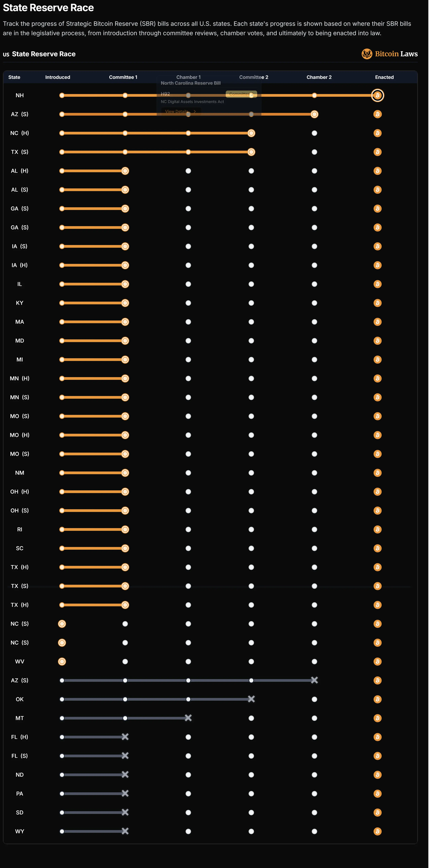Open View Details chevron in the tooltip
Viewport: 429px width, 868px height.
point(195,112)
